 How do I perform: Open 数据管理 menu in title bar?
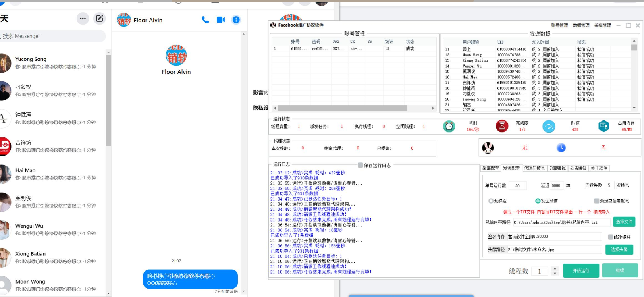(x=581, y=25)
